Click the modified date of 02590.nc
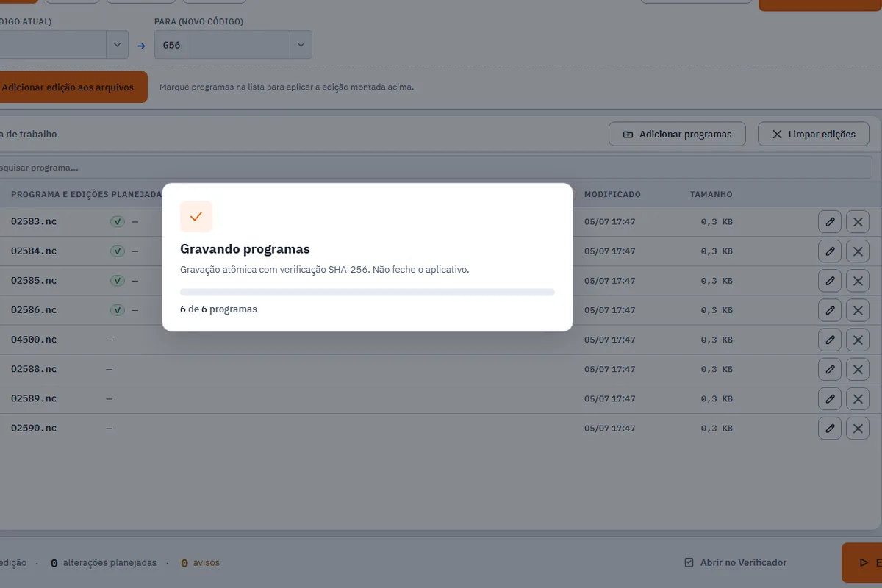The image size is (882, 588). point(609,427)
